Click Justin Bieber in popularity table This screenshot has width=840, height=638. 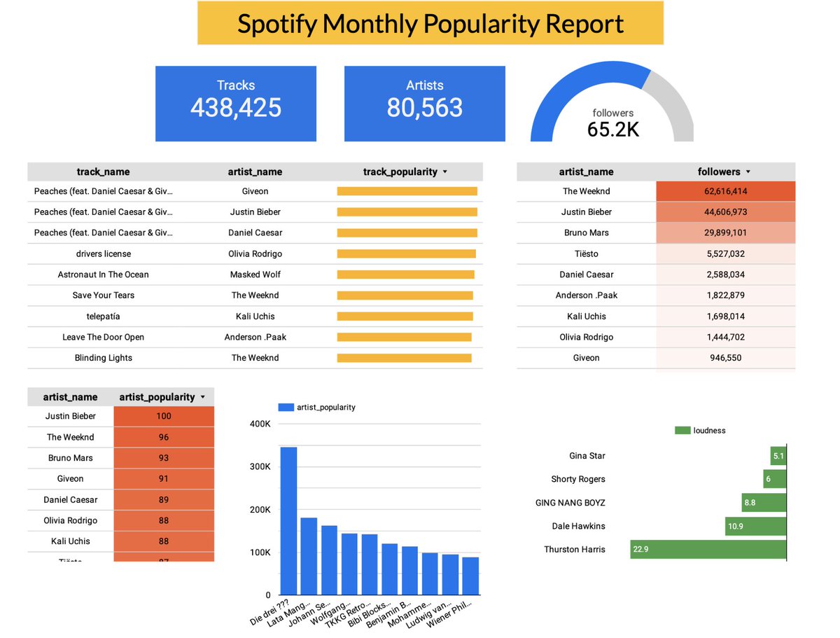pos(70,416)
